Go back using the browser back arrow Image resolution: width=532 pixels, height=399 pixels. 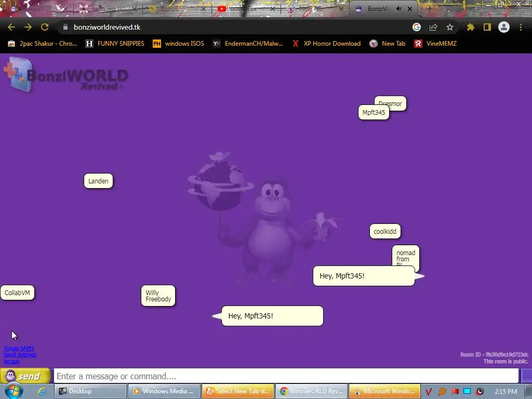(x=11, y=27)
